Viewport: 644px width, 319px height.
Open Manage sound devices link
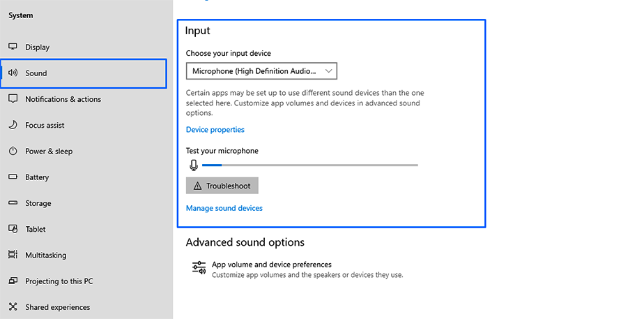pyautogui.click(x=224, y=208)
